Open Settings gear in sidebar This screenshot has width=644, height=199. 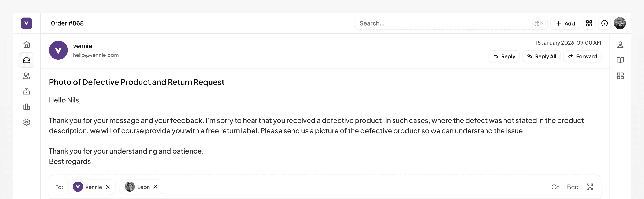27,122
